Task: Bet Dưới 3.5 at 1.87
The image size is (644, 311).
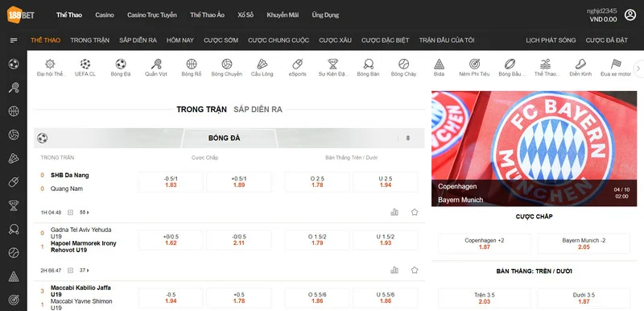Action: [584, 298]
